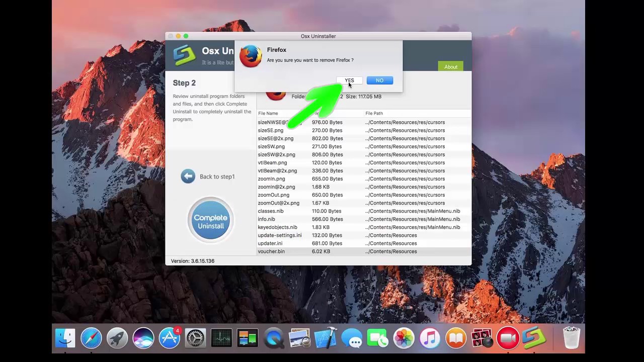Click the Size: 117.05 MB label
This screenshot has width=644, height=362.
tap(363, 97)
